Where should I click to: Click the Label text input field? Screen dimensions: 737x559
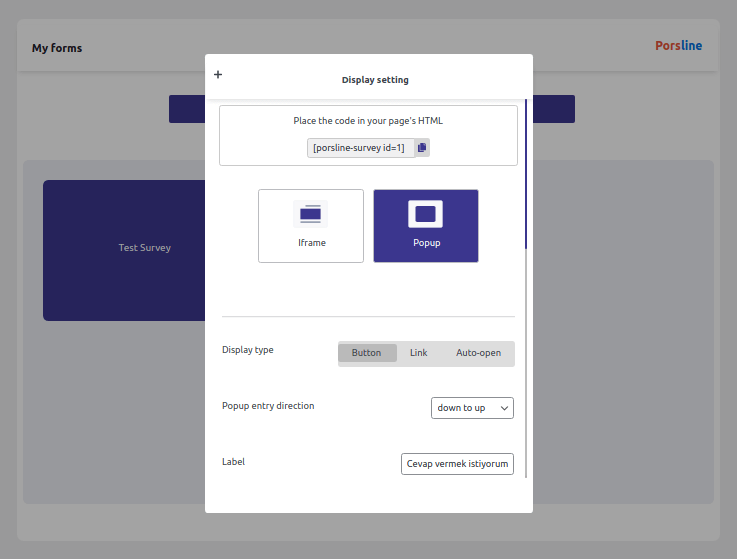[457, 464]
